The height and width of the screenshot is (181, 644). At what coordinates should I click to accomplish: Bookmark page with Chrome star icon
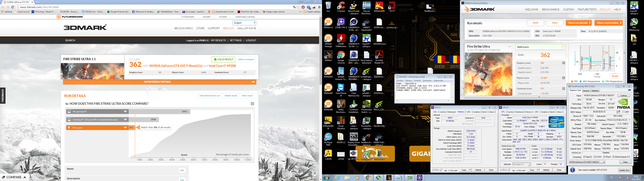click(298, 7)
